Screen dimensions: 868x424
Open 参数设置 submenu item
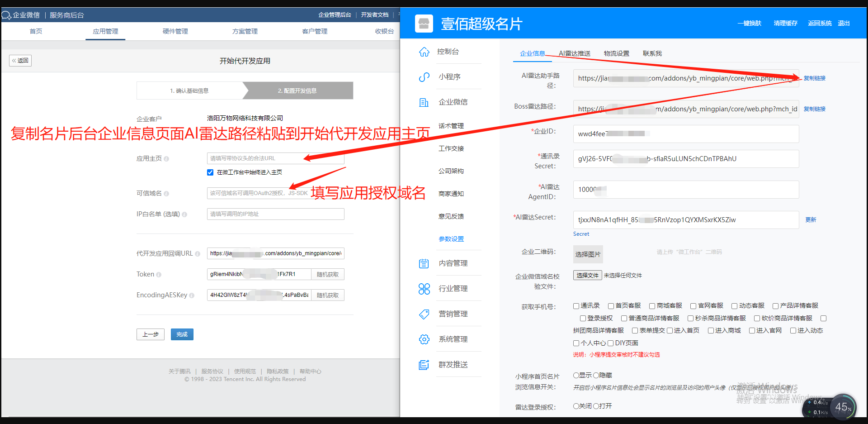(x=451, y=239)
